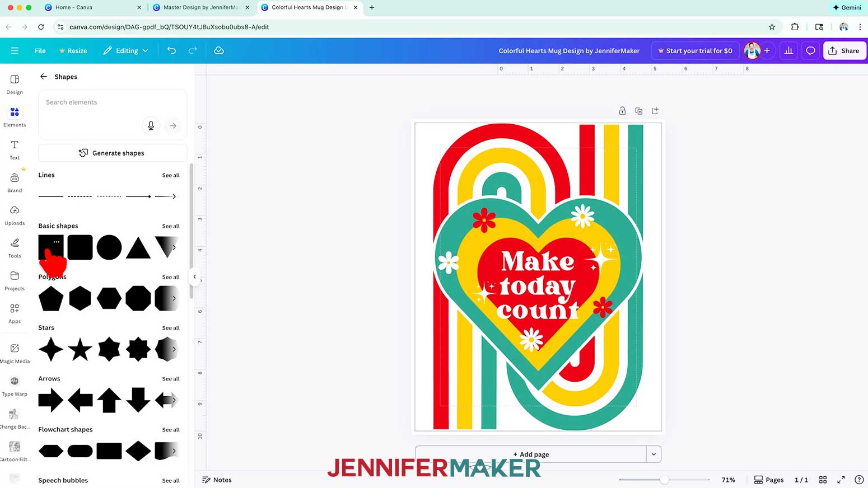Redo the last action
This screenshot has width=868, height=488.
[193, 50]
